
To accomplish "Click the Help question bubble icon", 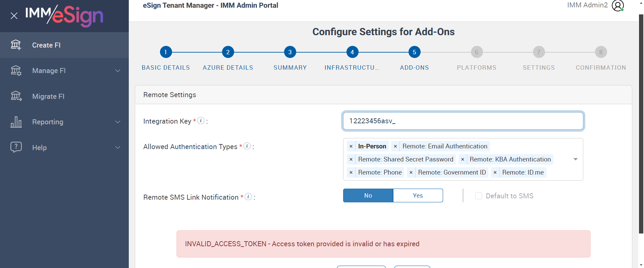I will pos(16,147).
